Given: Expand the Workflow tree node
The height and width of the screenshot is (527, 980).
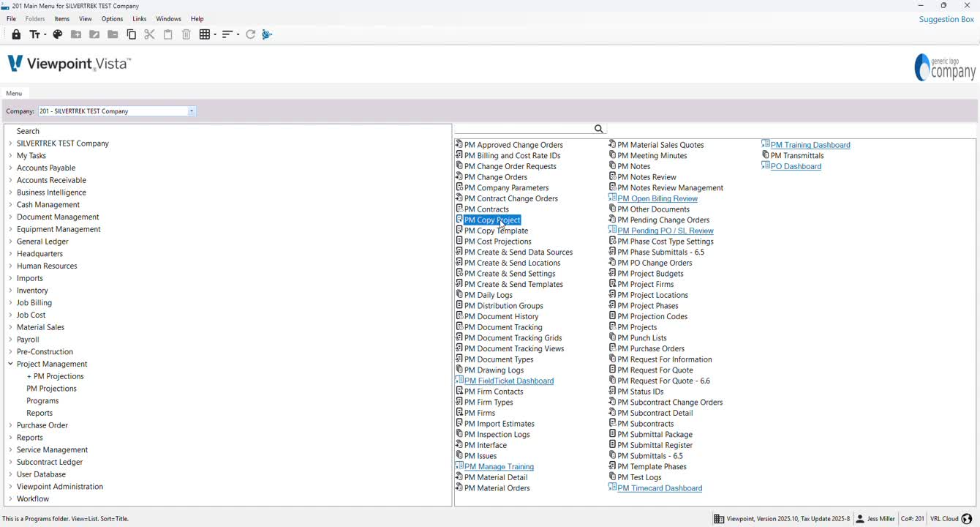Looking at the screenshot, I should [10, 499].
